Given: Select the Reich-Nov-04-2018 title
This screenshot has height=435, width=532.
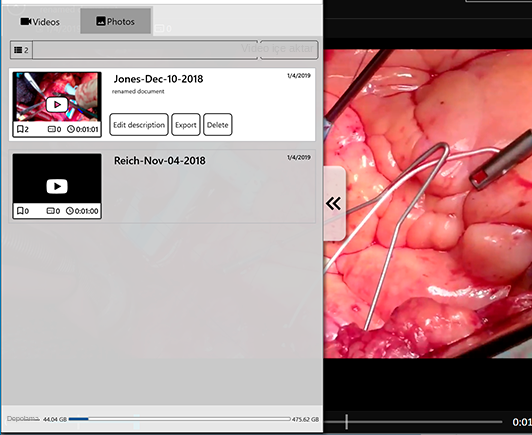Looking at the screenshot, I should point(159,160).
